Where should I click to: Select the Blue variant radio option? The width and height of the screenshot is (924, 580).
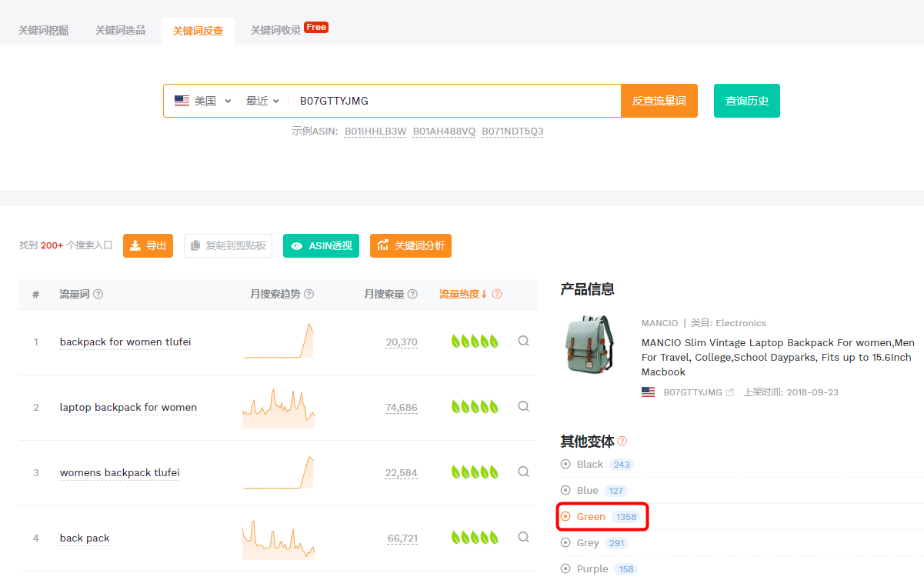click(x=565, y=490)
